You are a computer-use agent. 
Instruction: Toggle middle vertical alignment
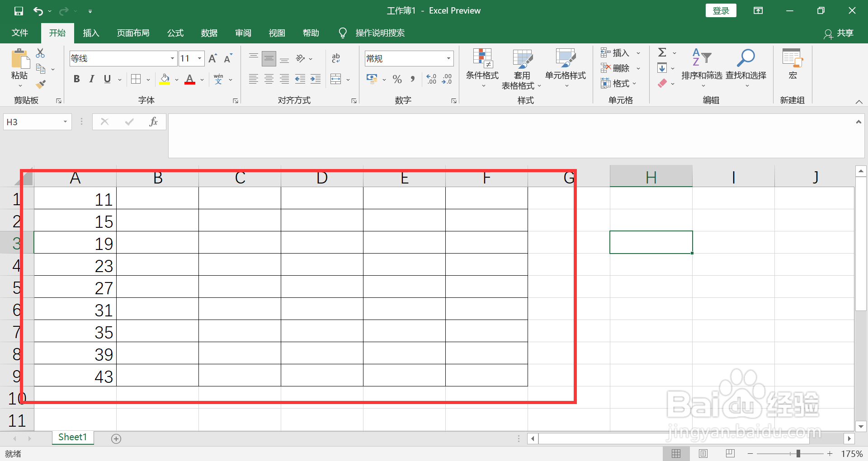pyautogui.click(x=269, y=58)
